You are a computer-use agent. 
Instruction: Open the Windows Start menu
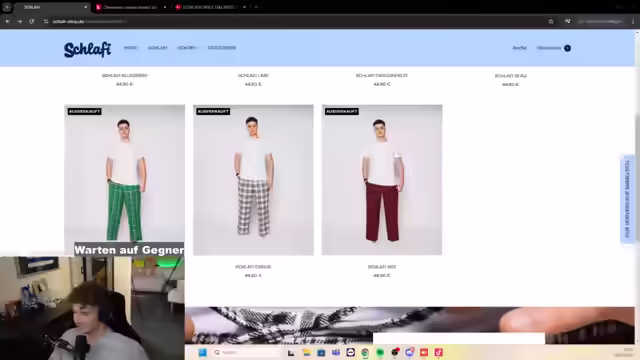coord(202,353)
